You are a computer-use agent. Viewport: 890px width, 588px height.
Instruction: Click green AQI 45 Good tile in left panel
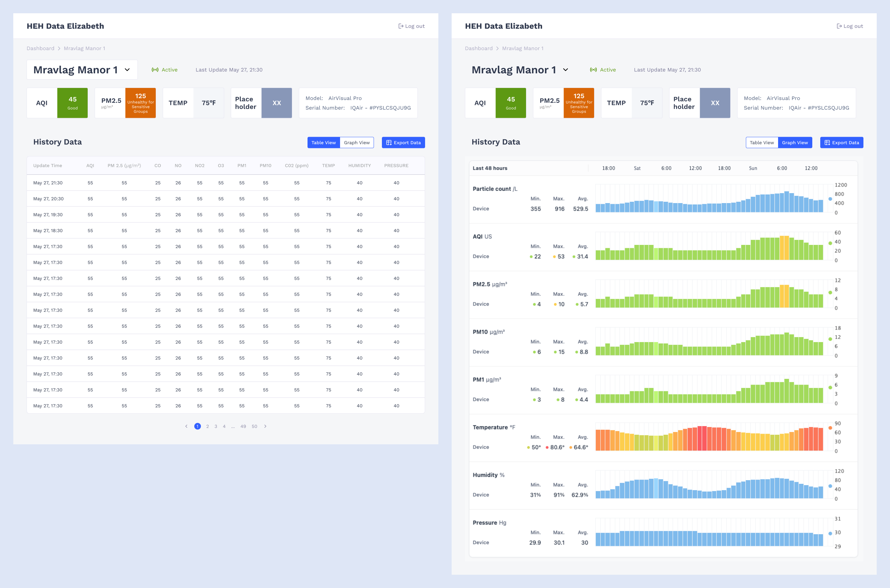[x=72, y=103]
